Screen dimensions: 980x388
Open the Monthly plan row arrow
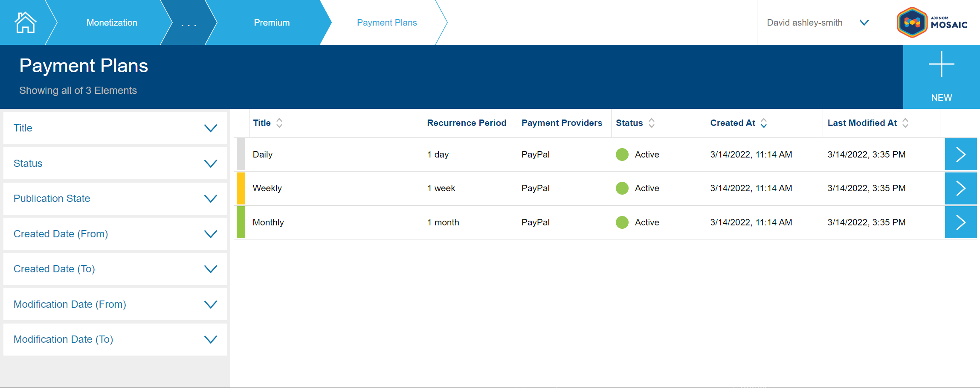960,222
